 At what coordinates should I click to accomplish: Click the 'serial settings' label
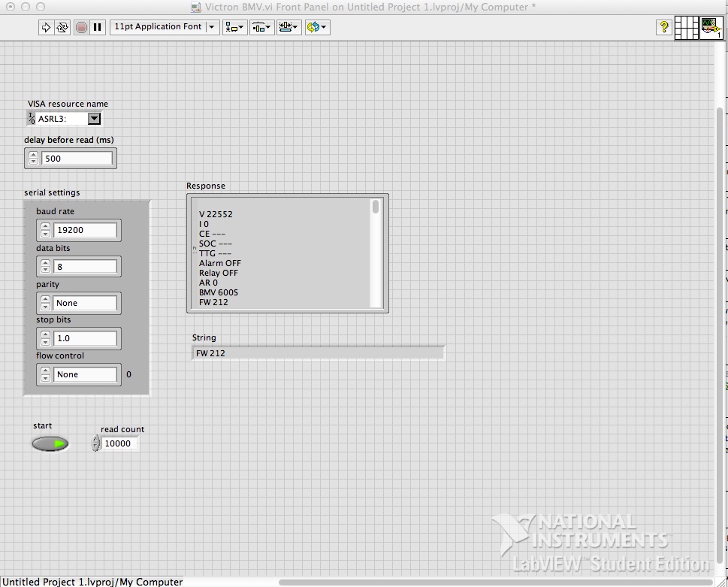(x=52, y=192)
